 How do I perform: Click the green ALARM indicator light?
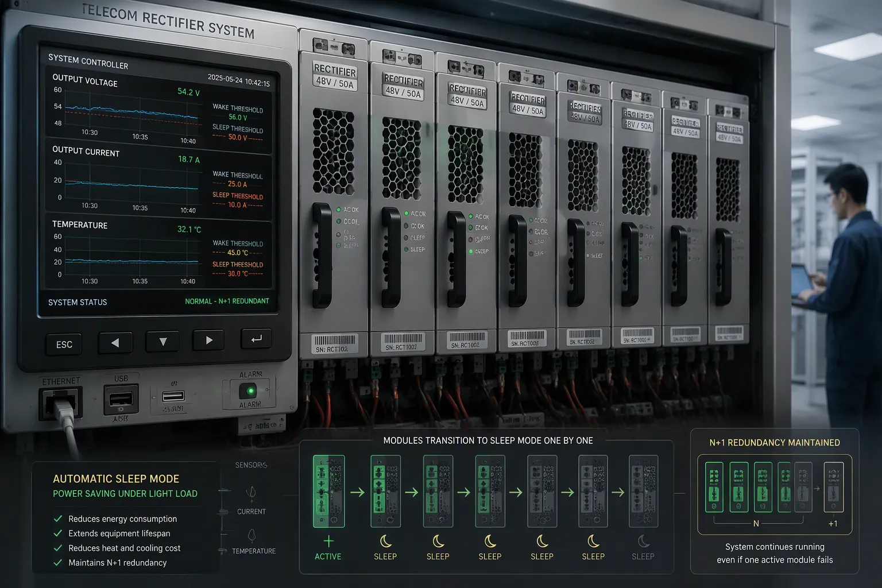coord(250,391)
